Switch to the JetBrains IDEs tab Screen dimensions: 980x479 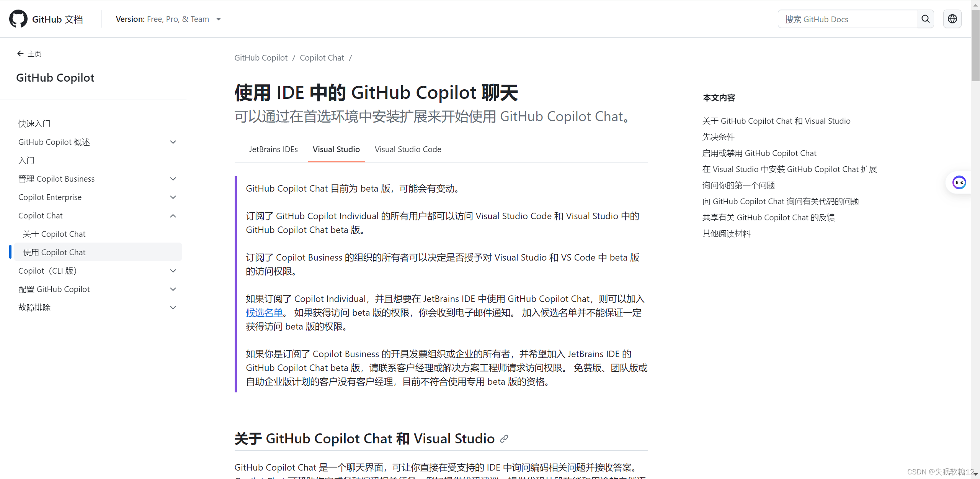pos(273,149)
